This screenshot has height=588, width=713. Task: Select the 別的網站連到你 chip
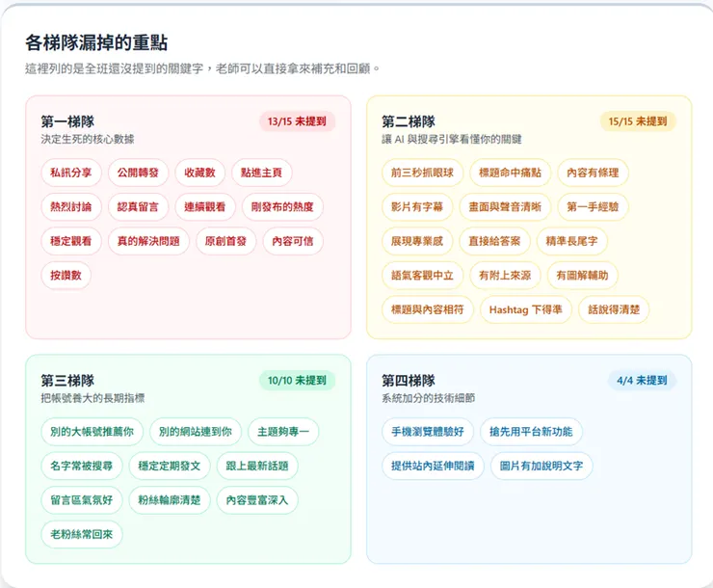196,432
